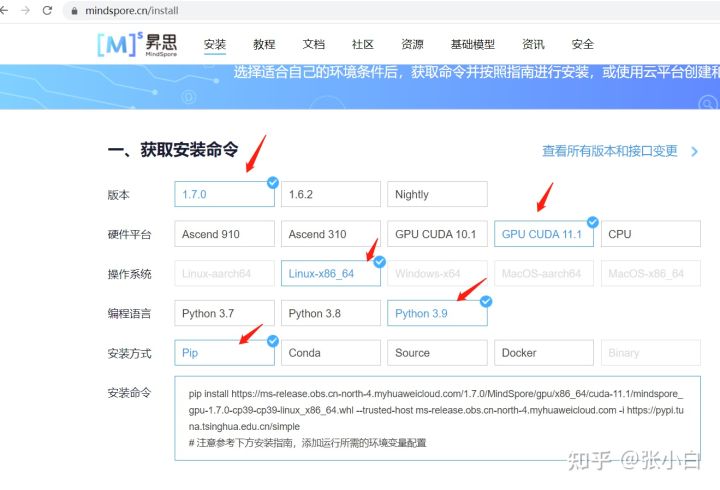Click the chevron next to 查看所有版本和接口变更
The image size is (720, 490).
(x=694, y=152)
